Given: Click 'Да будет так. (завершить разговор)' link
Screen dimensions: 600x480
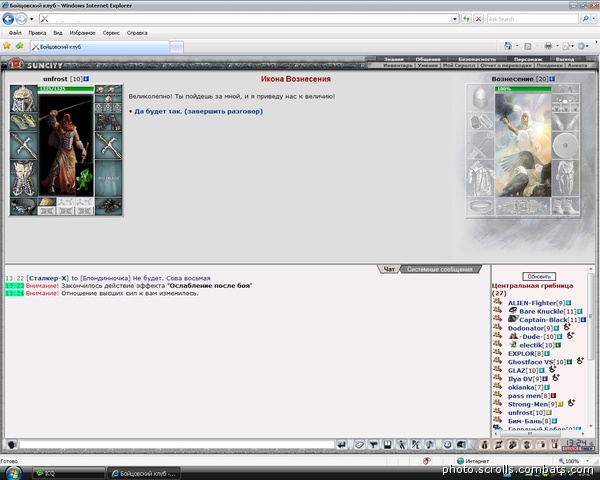Looking at the screenshot, I should (x=199, y=111).
